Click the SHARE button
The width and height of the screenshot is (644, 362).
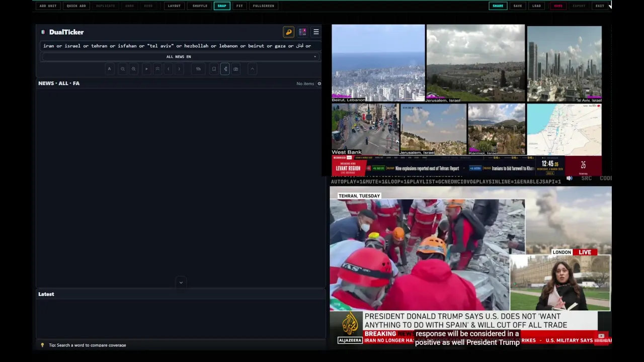coord(498,6)
